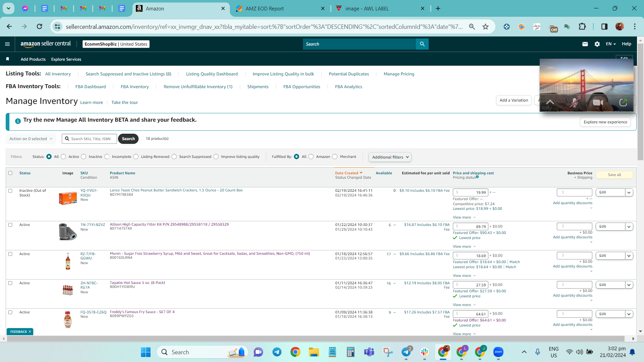Image resolution: width=644 pixels, height=362 pixels.
Task: Go back with the browser back arrow
Action: (x=9, y=26)
